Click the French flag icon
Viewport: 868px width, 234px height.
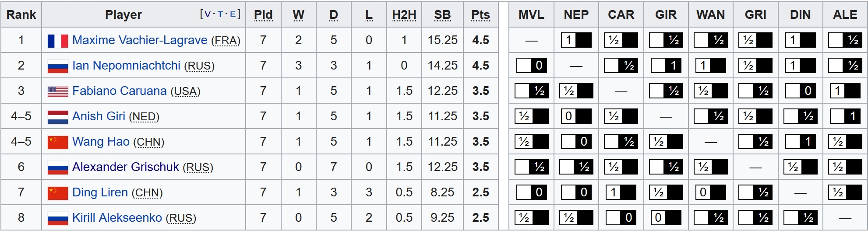point(57,41)
